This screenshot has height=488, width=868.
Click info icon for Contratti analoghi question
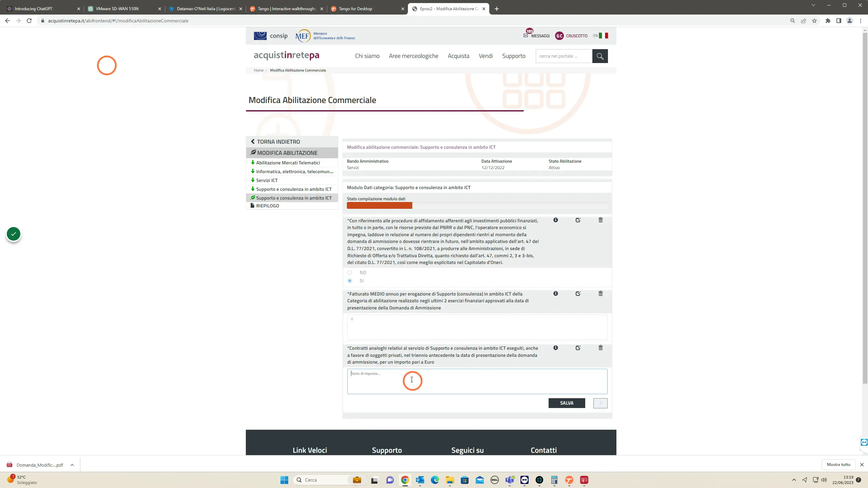pos(555,348)
